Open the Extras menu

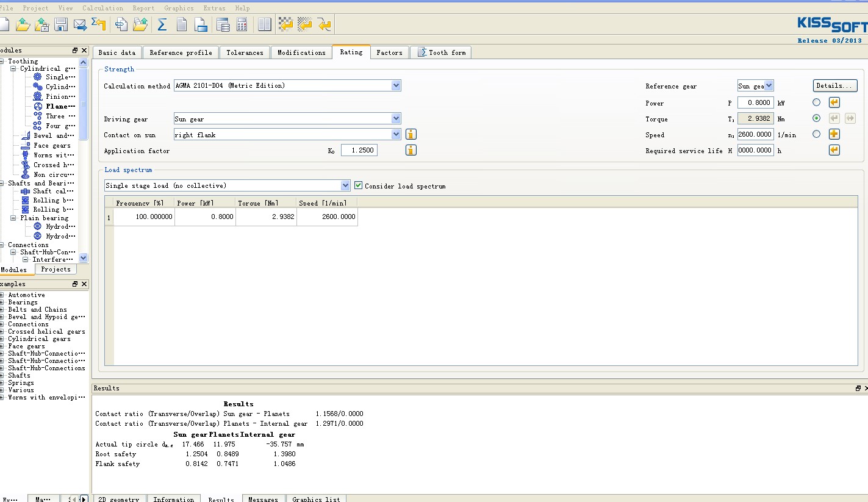click(214, 8)
